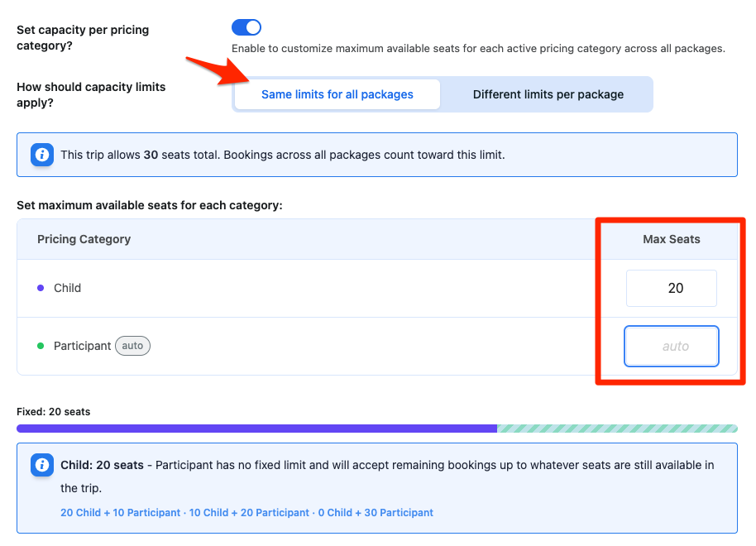This screenshot has height=546, width=756.
Task: Click the auto badge beside Participant
Action: click(132, 346)
